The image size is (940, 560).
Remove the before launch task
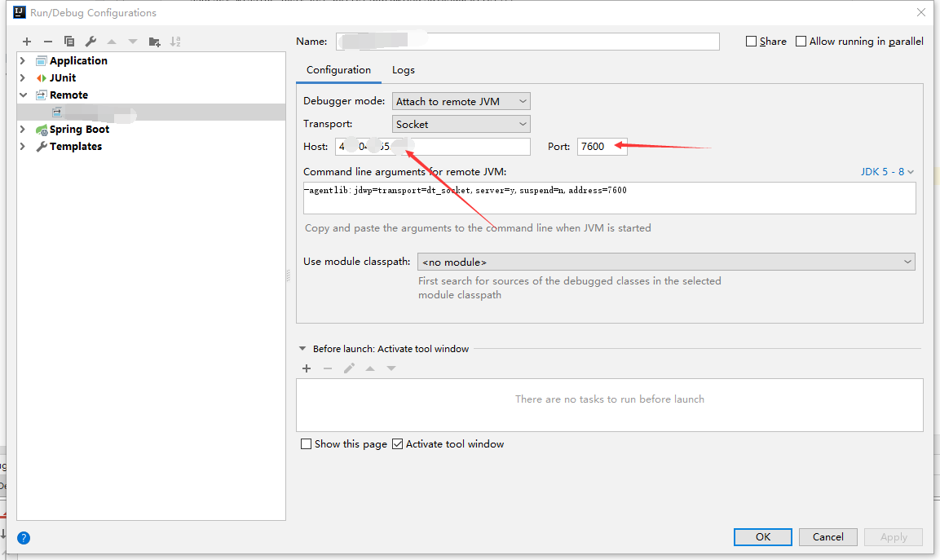[x=327, y=368]
